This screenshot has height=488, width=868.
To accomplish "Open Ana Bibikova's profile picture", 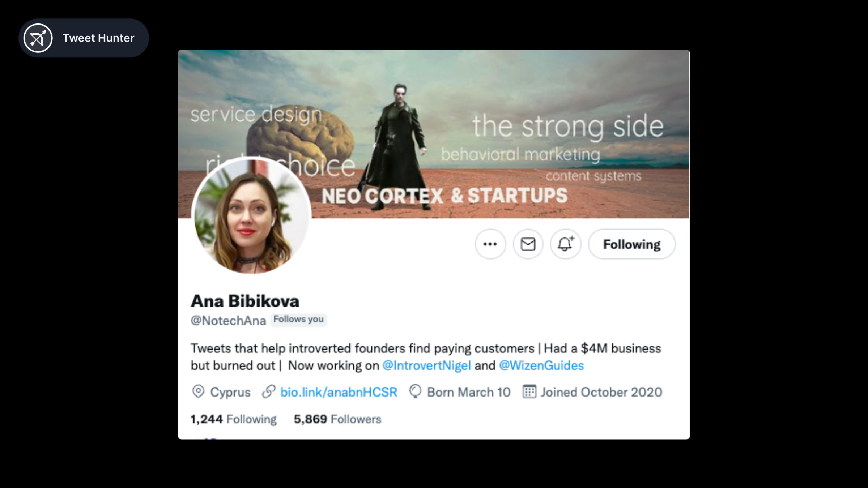I will 251,216.
